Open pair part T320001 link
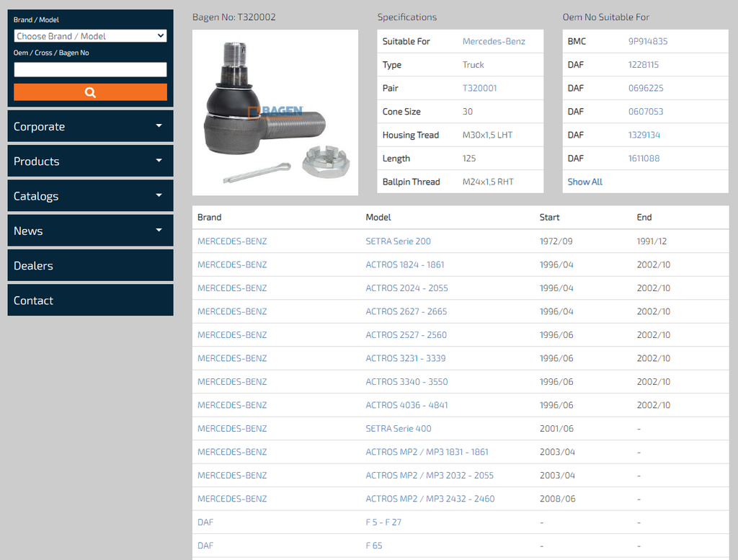Screen dimensions: 738x560 click(479, 88)
